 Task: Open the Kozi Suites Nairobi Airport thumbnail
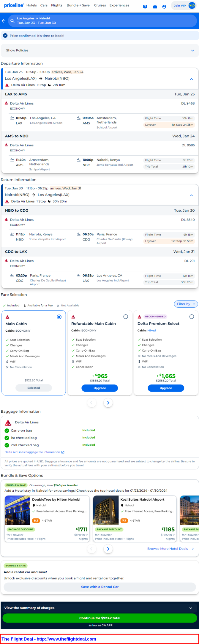pos(106,510)
